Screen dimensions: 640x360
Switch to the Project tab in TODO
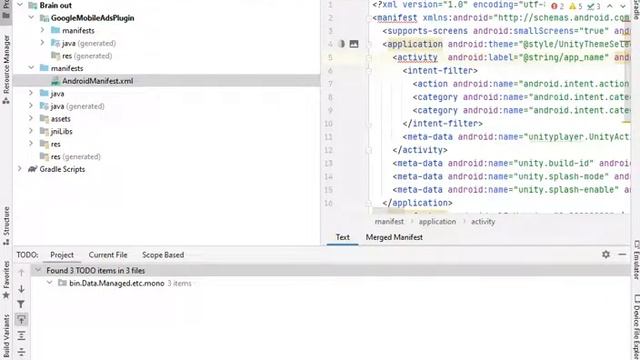(62, 255)
